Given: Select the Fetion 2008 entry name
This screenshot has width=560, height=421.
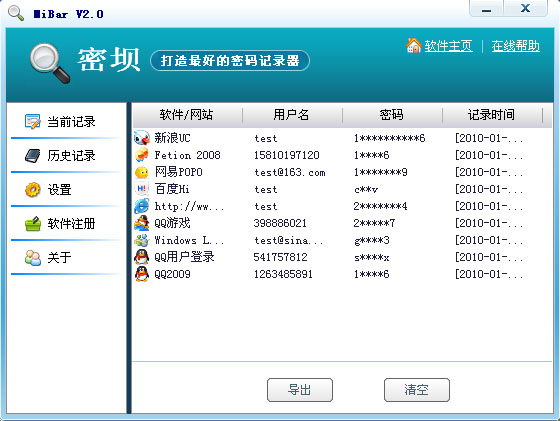Looking at the screenshot, I should [188, 155].
